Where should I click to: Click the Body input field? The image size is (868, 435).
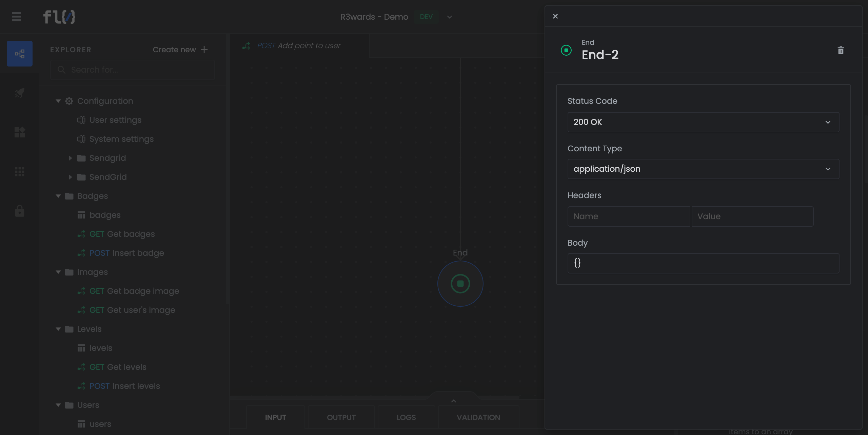coord(703,263)
